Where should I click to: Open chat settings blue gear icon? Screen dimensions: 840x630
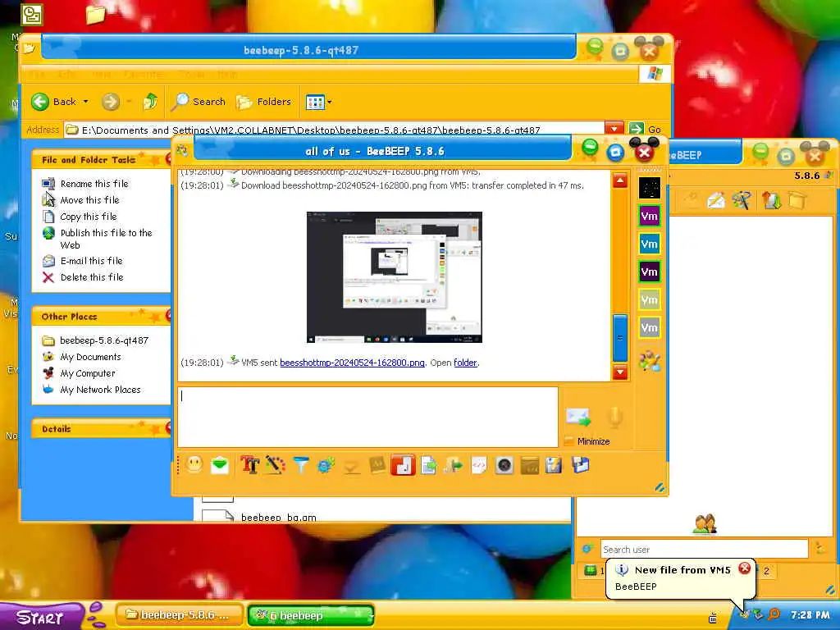326,465
